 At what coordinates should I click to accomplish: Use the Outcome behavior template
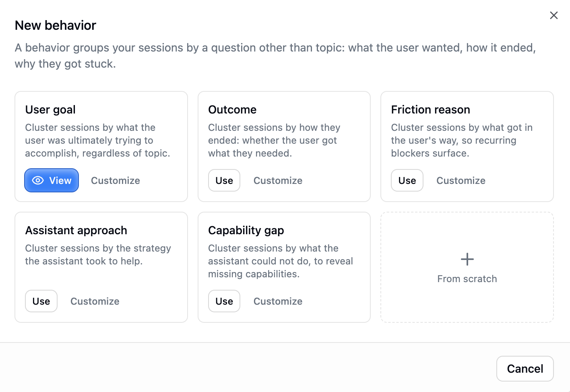click(x=224, y=181)
